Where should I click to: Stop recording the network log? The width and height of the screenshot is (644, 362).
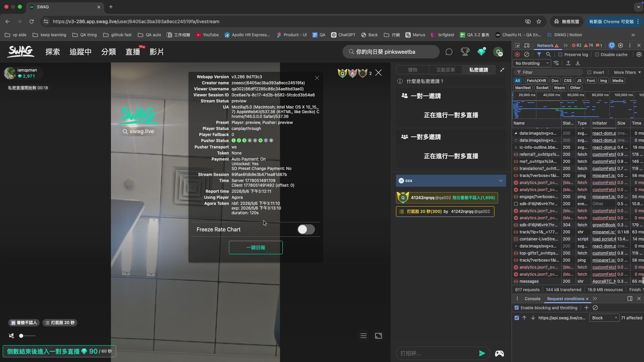pyautogui.click(x=517, y=54)
